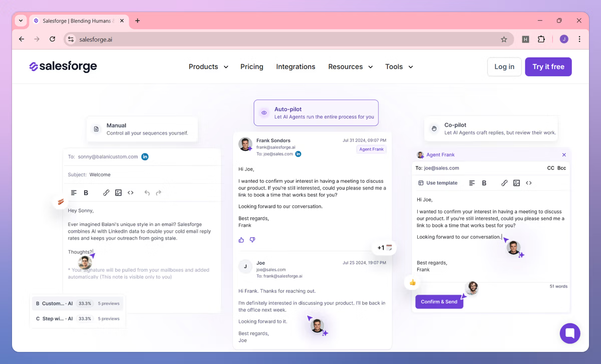The width and height of the screenshot is (601, 364).
Task: Select the Co-pilot mode tab
Action: coord(491,129)
